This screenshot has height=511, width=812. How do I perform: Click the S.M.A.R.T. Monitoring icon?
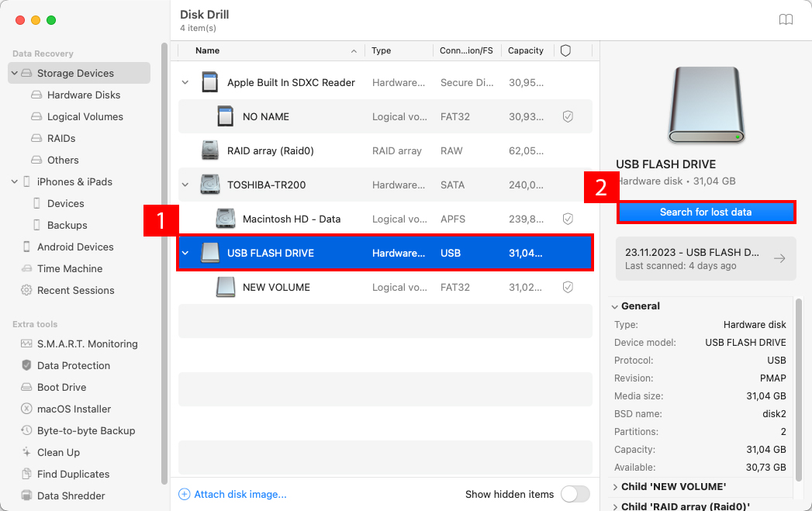[x=26, y=344]
